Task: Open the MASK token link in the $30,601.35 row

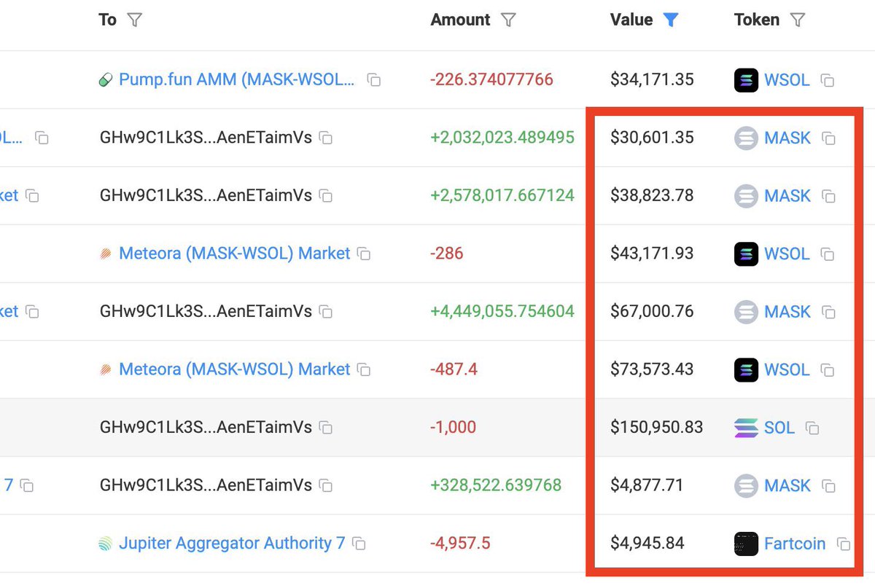Action: click(x=787, y=138)
